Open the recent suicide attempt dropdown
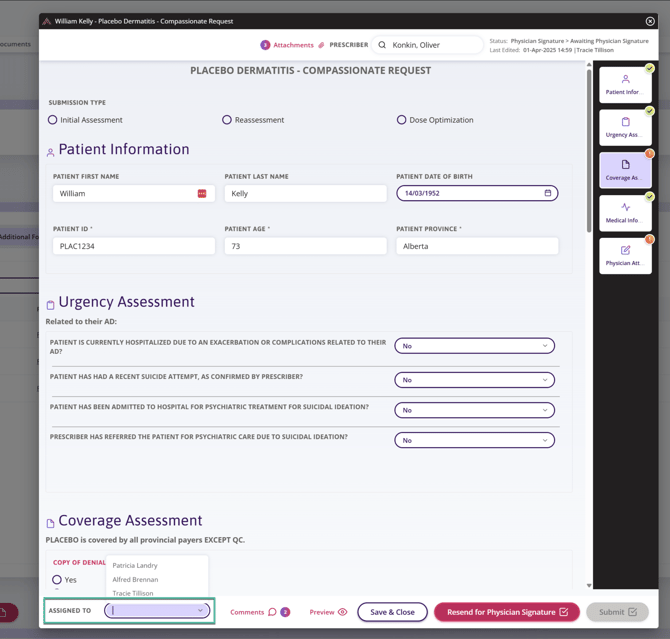The image size is (670, 639). 474,380
